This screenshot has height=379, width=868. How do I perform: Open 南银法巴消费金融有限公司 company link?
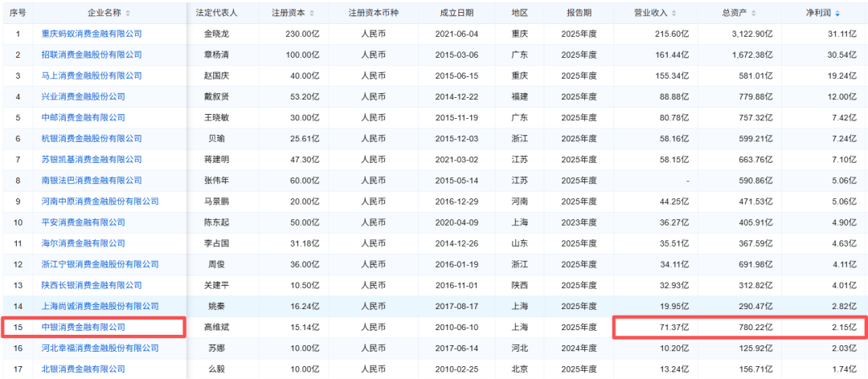click(92, 181)
